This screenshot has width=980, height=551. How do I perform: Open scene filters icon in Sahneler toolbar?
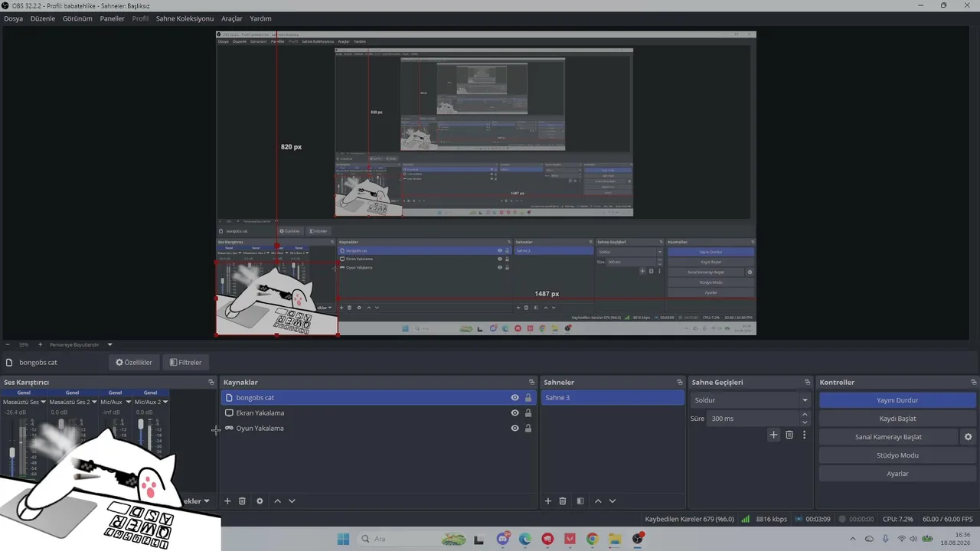click(580, 501)
